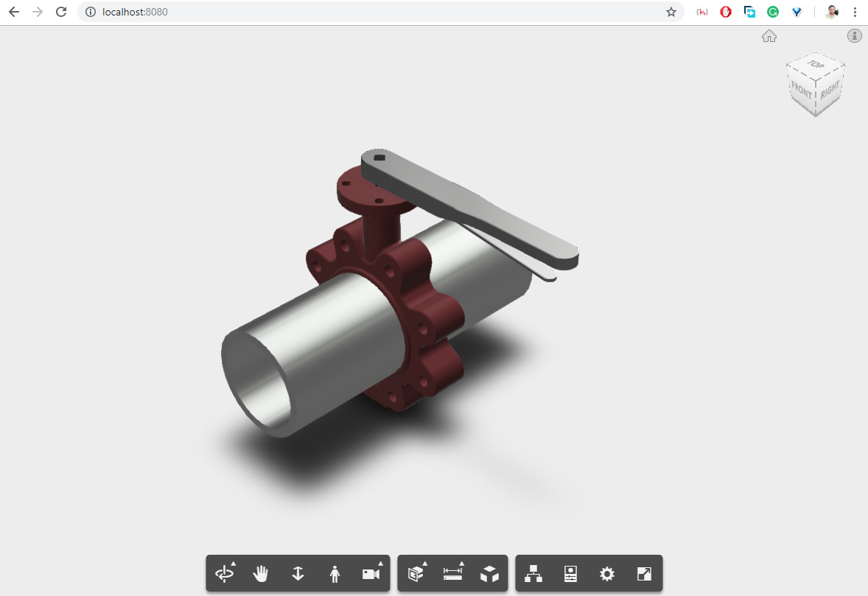Enable First Person walk mode

[335, 574]
